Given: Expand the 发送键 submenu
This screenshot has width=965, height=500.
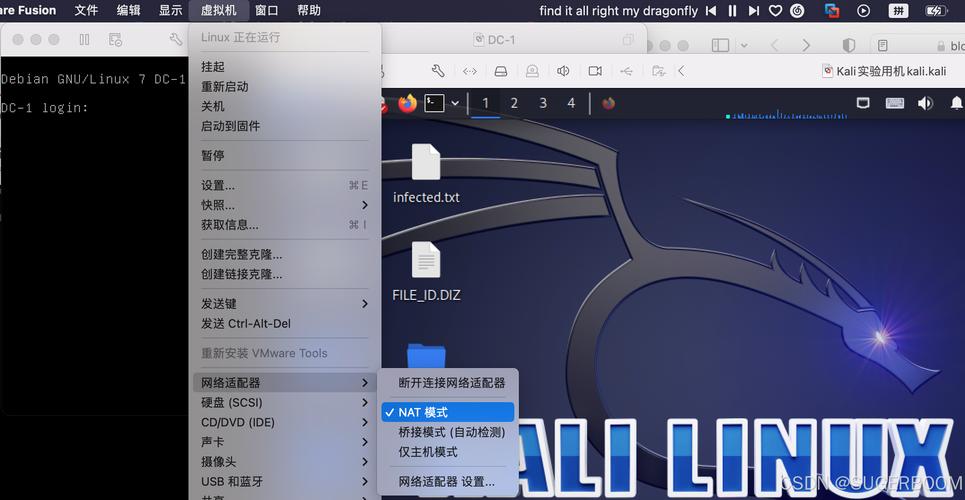Looking at the screenshot, I should (285, 304).
